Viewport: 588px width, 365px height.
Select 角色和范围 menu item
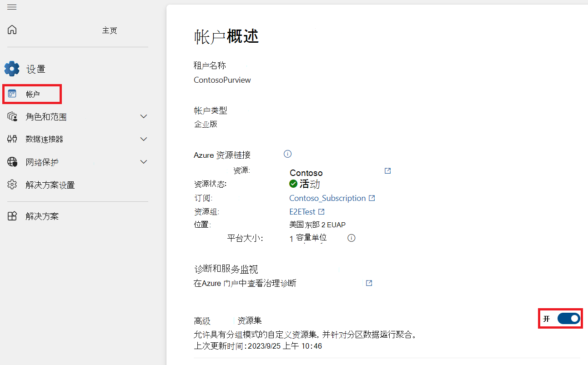pos(46,117)
